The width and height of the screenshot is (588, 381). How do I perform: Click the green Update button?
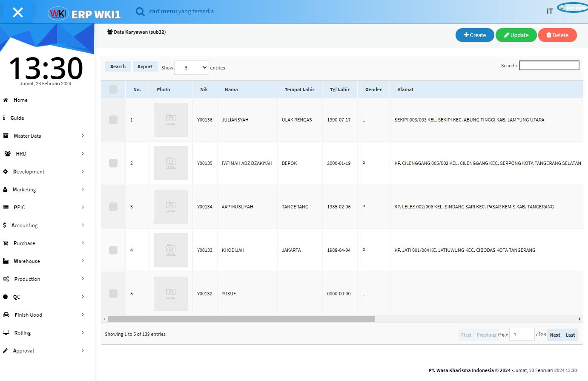tap(516, 35)
